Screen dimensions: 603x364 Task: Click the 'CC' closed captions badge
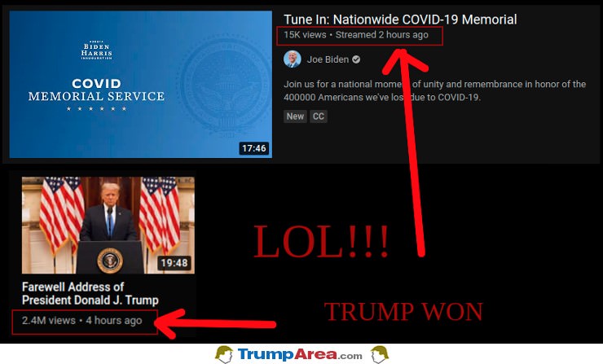(x=319, y=116)
